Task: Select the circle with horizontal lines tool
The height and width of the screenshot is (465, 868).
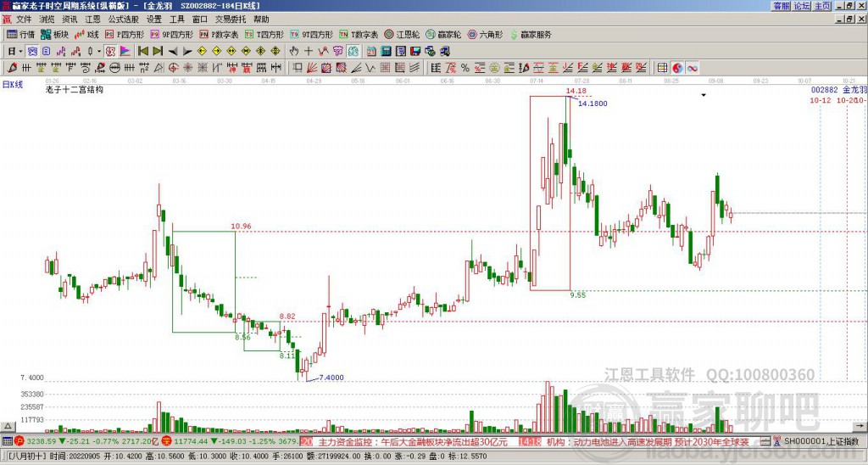Action: click(x=114, y=68)
